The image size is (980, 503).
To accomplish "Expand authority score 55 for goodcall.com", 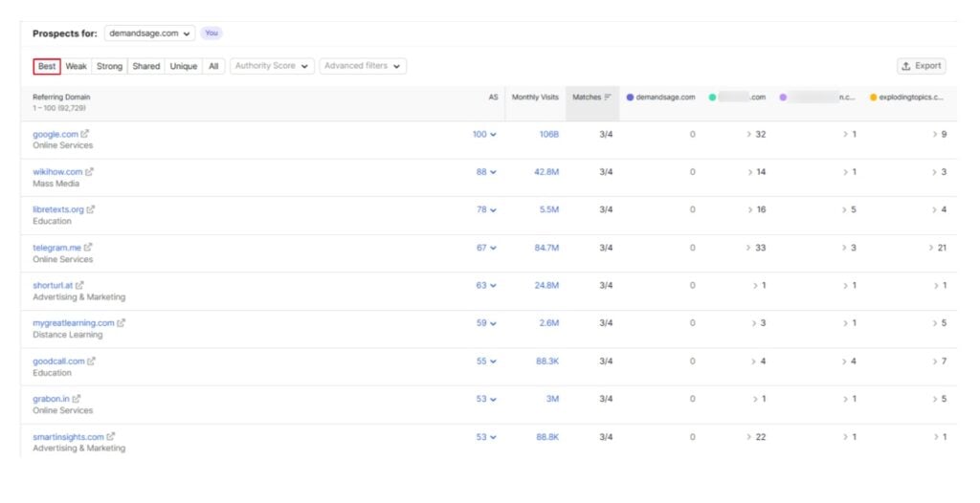I will (x=486, y=361).
